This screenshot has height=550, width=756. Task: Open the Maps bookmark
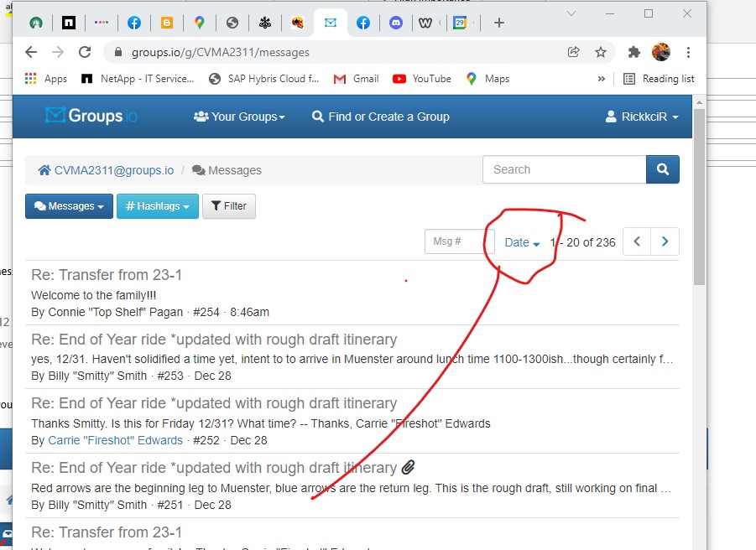pos(488,79)
